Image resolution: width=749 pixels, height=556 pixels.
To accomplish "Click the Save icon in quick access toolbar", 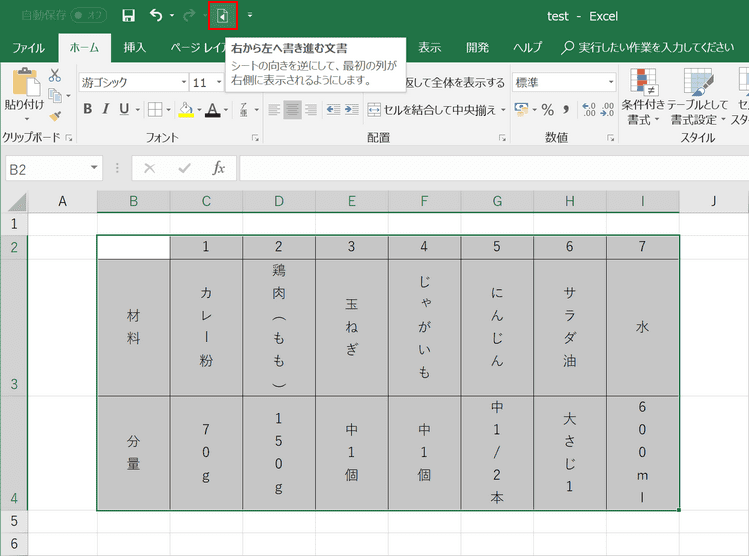I will [x=128, y=15].
